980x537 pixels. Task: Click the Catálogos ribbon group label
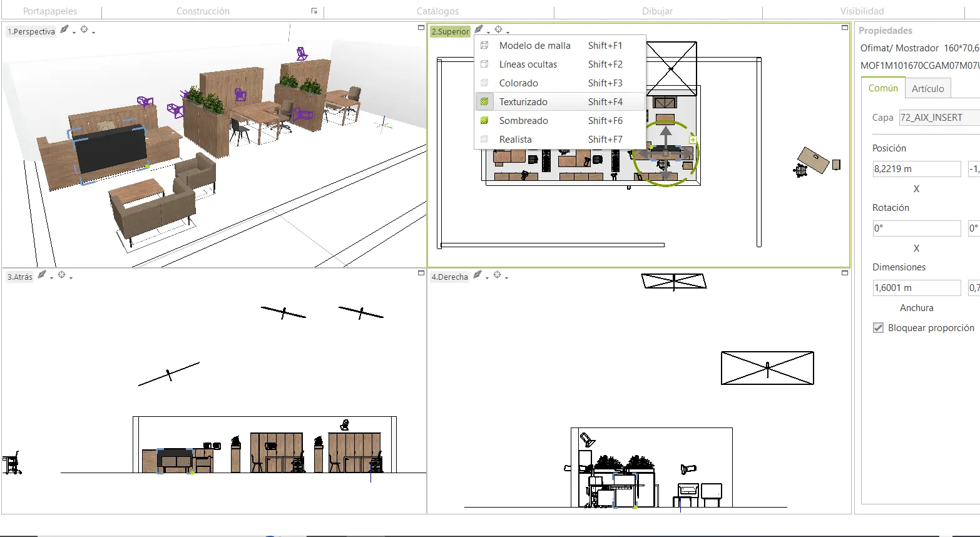coord(437,11)
